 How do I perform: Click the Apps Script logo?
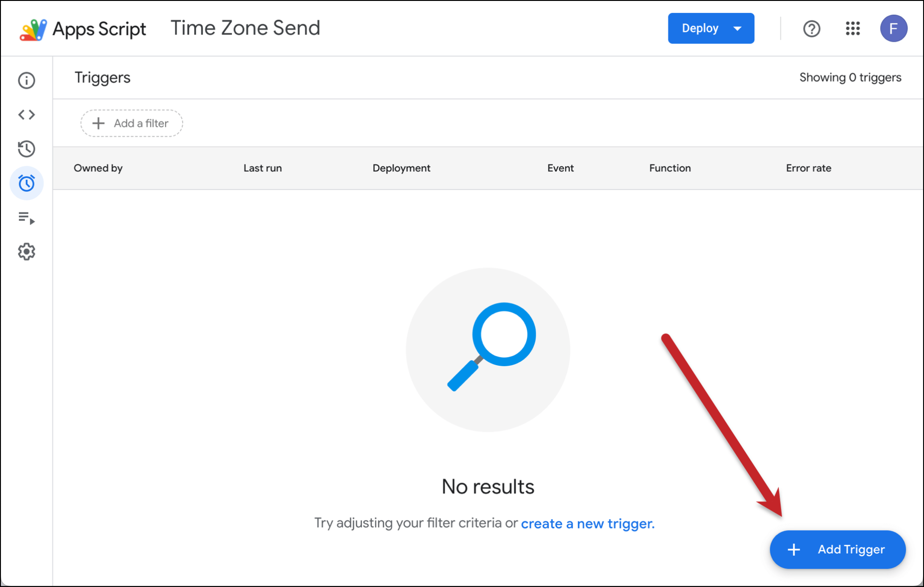(x=33, y=30)
